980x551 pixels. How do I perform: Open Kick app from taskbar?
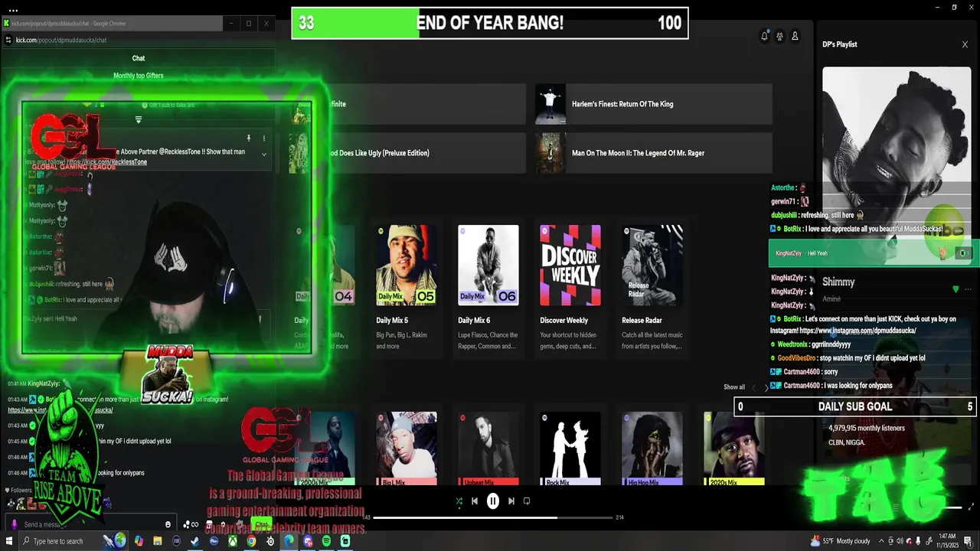click(x=345, y=541)
